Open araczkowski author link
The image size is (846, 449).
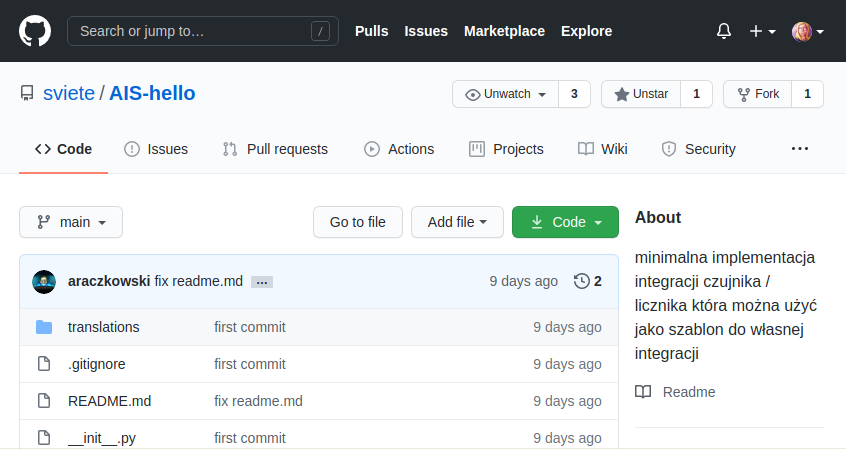point(109,281)
